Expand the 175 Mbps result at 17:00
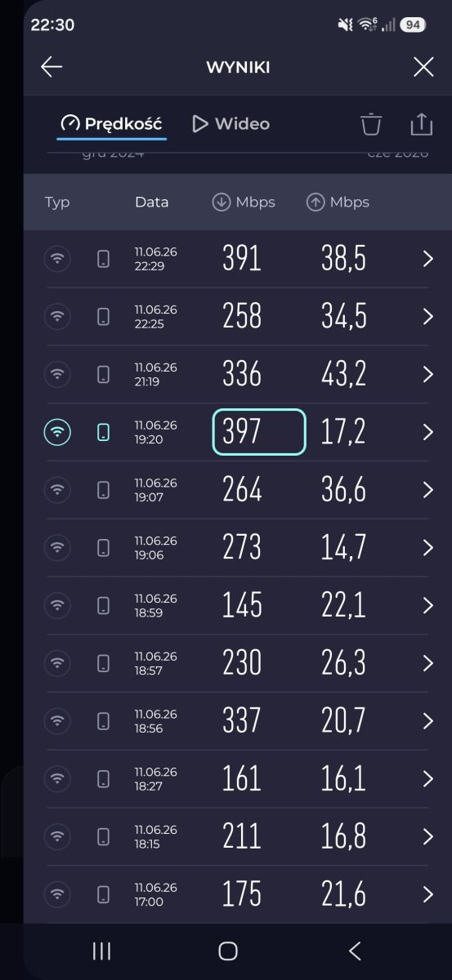 (x=237, y=894)
